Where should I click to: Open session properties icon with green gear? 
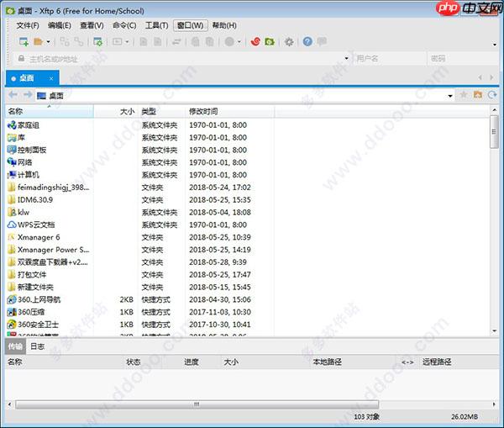(97, 42)
